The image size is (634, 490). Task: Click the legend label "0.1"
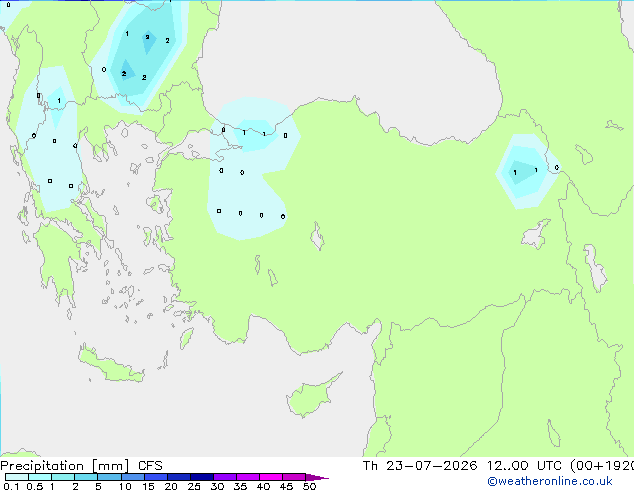click(x=11, y=486)
